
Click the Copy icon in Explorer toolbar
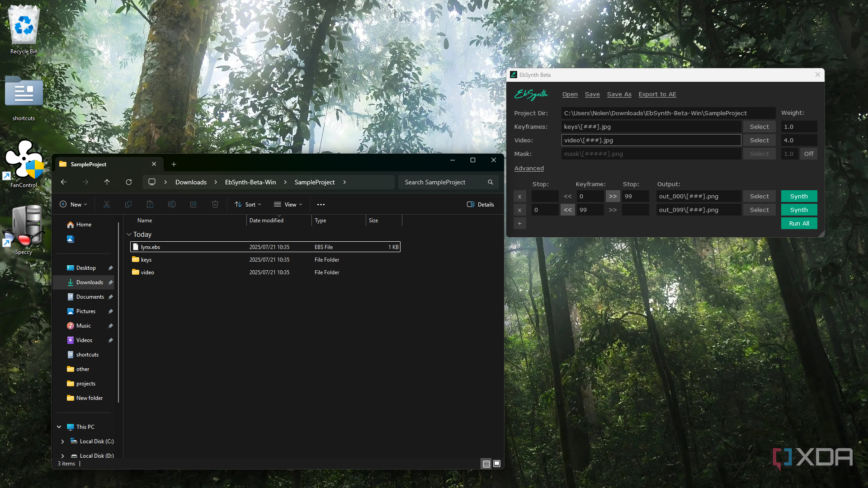point(128,205)
